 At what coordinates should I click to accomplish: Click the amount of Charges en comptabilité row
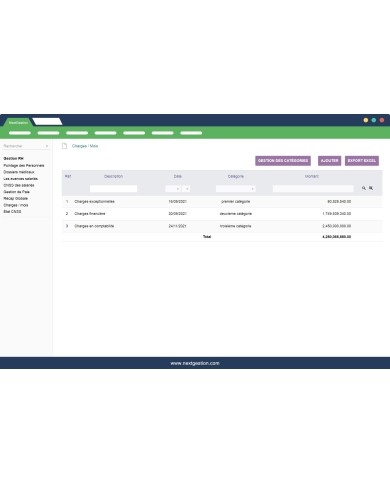tap(337, 226)
